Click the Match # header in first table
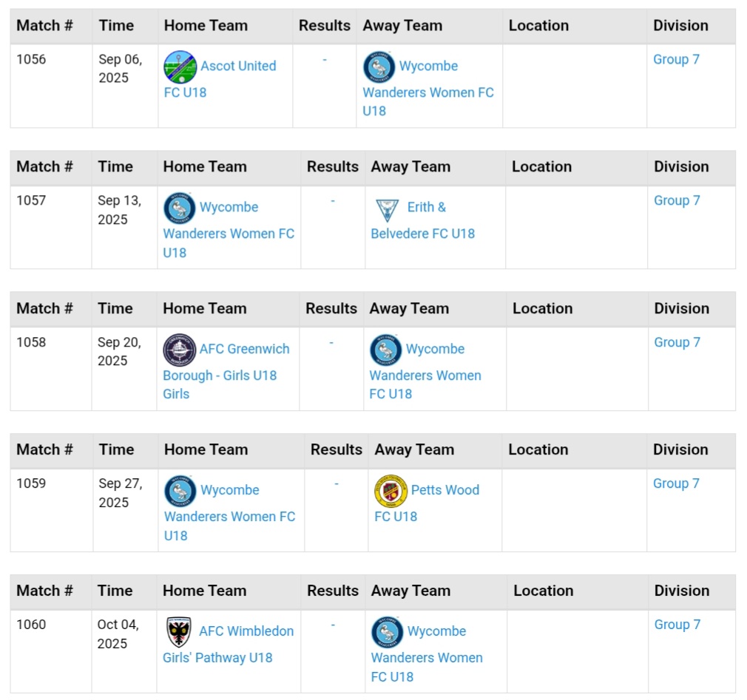 point(44,25)
